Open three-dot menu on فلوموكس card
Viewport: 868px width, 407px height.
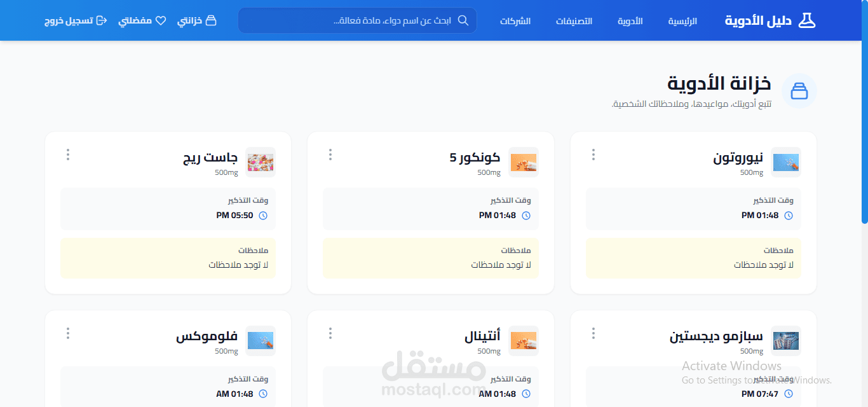[68, 333]
